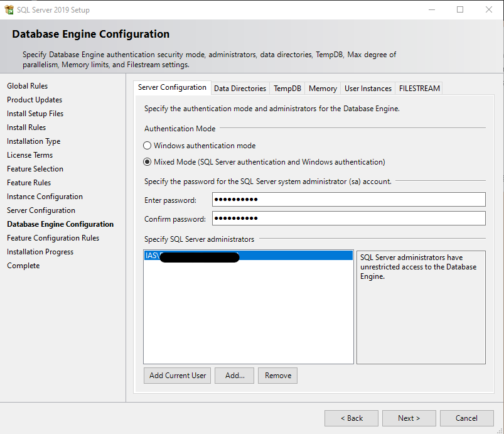
Task: Click the Remove administrator button
Action: pyautogui.click(x=277, y=376)
